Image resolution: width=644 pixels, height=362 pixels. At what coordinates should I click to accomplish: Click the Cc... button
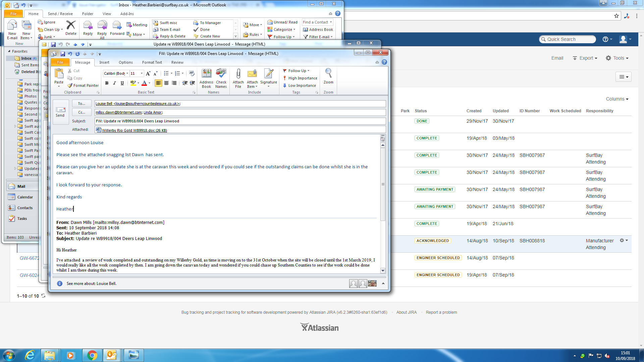point(82,112)
